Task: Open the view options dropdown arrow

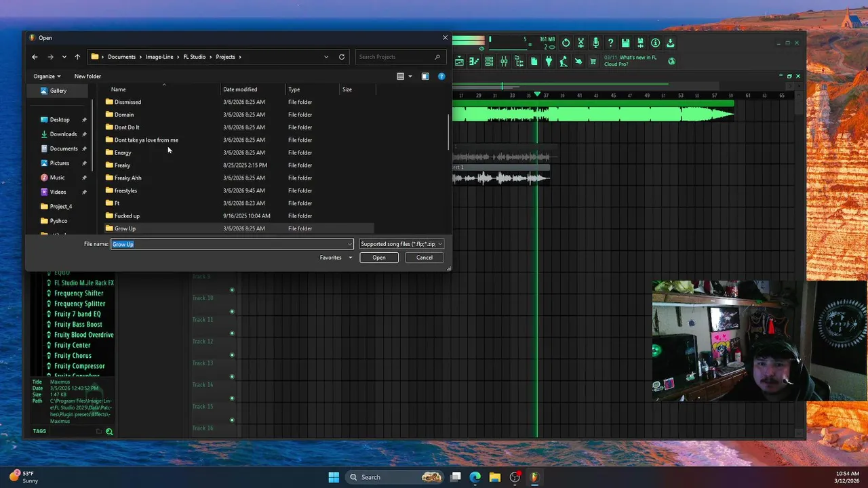Action: point(410,77)
